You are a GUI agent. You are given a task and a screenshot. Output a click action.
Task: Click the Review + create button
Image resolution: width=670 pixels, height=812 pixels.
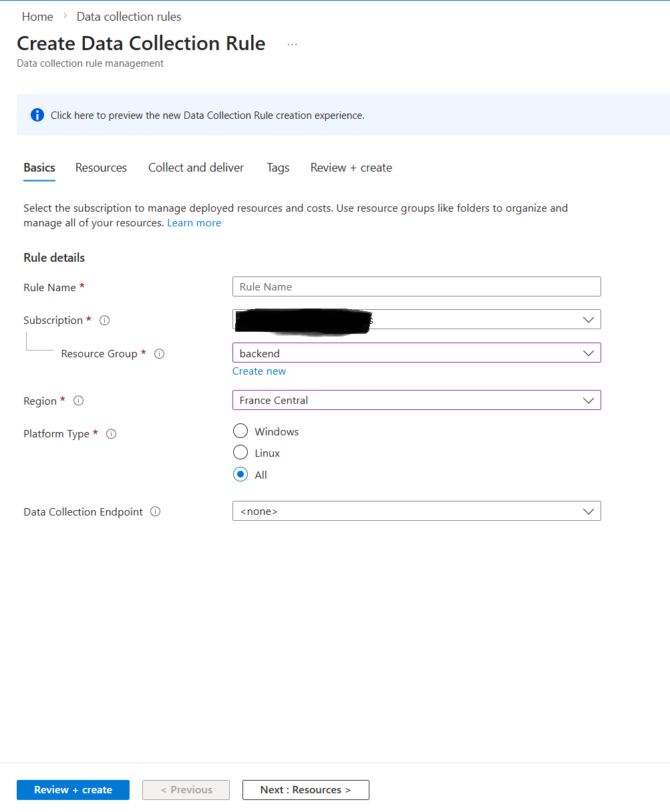(73, 789)
